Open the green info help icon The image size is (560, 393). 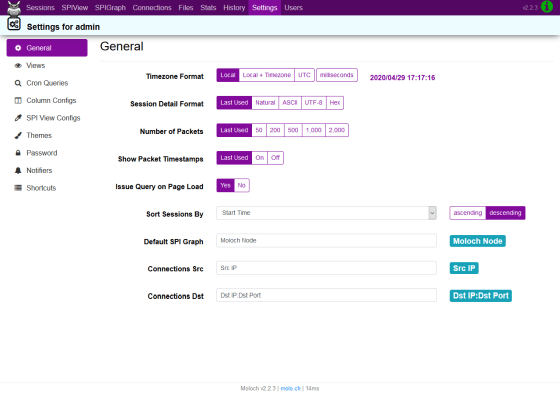point(547,6)
